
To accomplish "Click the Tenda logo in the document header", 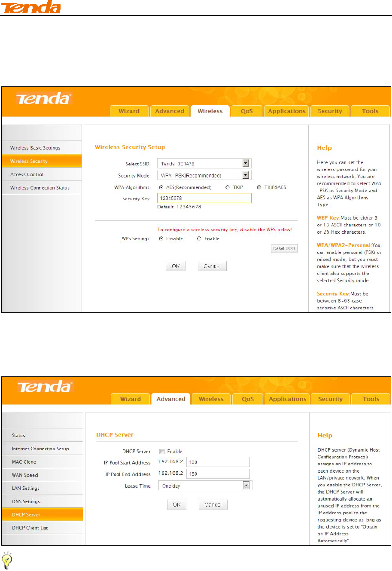I will coord(31,7).
